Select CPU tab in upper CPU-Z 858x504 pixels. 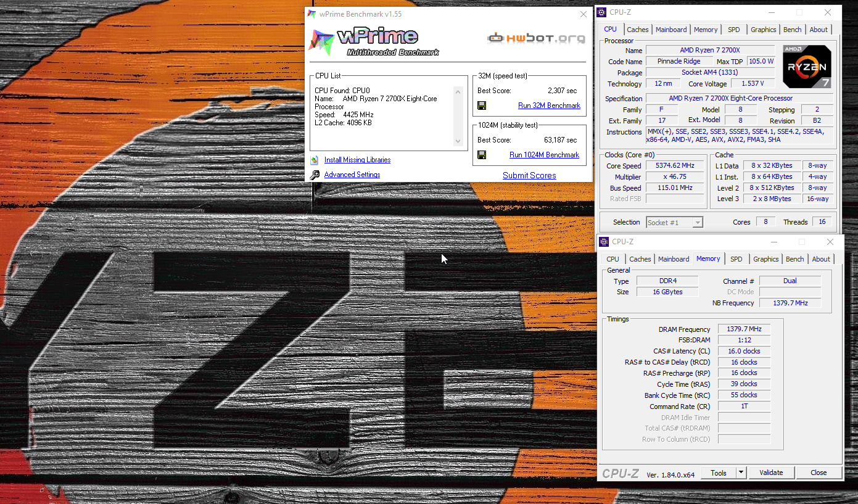pyautogui.click(x=610, y=29)
